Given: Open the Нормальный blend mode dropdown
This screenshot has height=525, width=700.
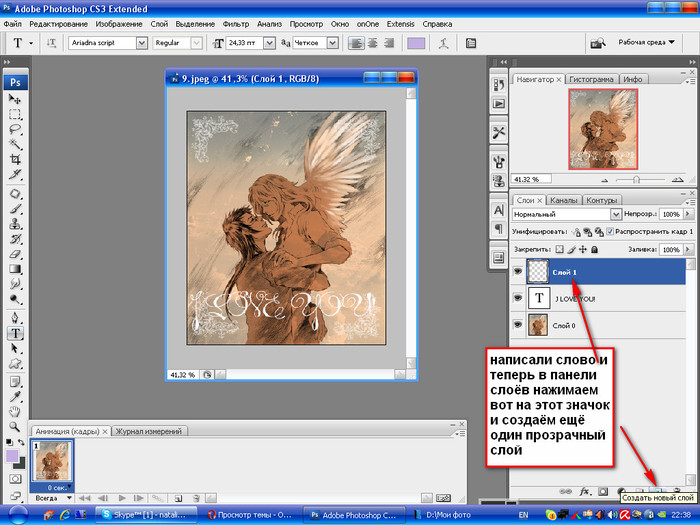Looking at the screenshot, I should pos(616,214).
